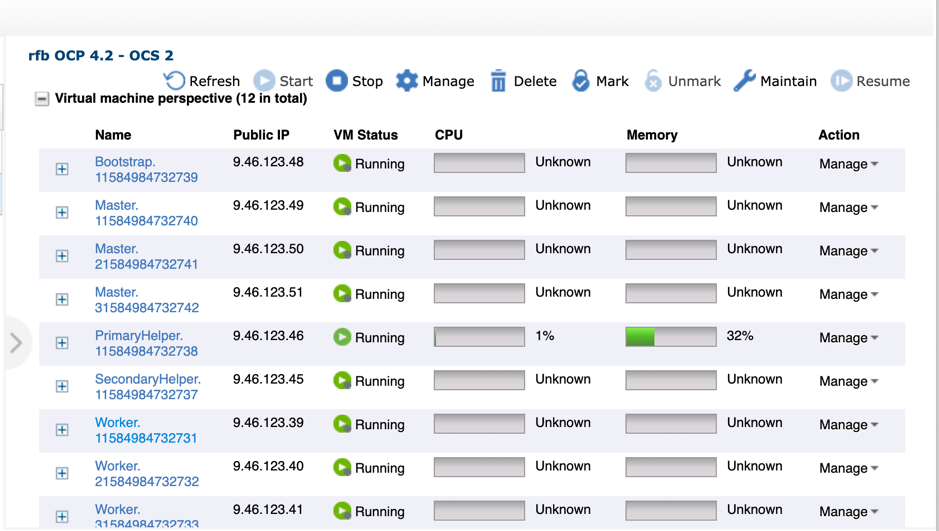Click Running status icon for 9.46.123.39

click(x=342, y=424)
